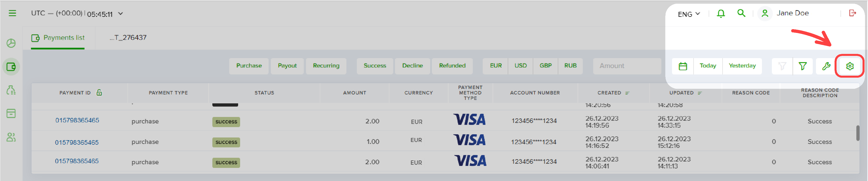The image size is (868, 181).
Task: Switch to the ...T_276437 tab
Action: (x=128, y=38)
